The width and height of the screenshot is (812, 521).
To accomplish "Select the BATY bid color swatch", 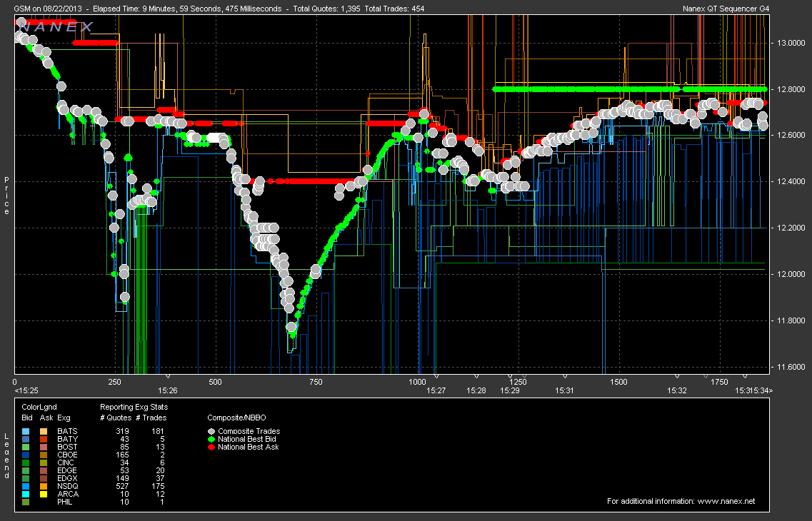I will pyautogui.click(x=26, y=439).
